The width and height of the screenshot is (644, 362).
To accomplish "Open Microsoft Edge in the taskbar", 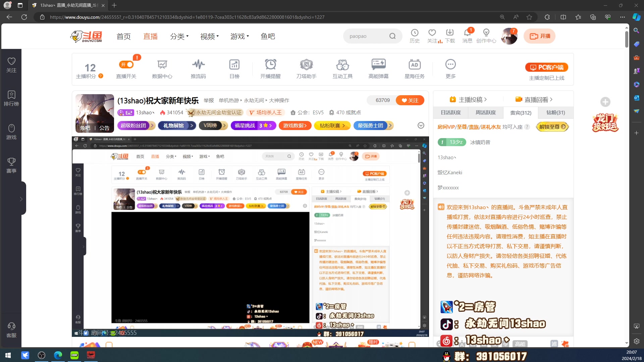I will click(x=58, y=355).
